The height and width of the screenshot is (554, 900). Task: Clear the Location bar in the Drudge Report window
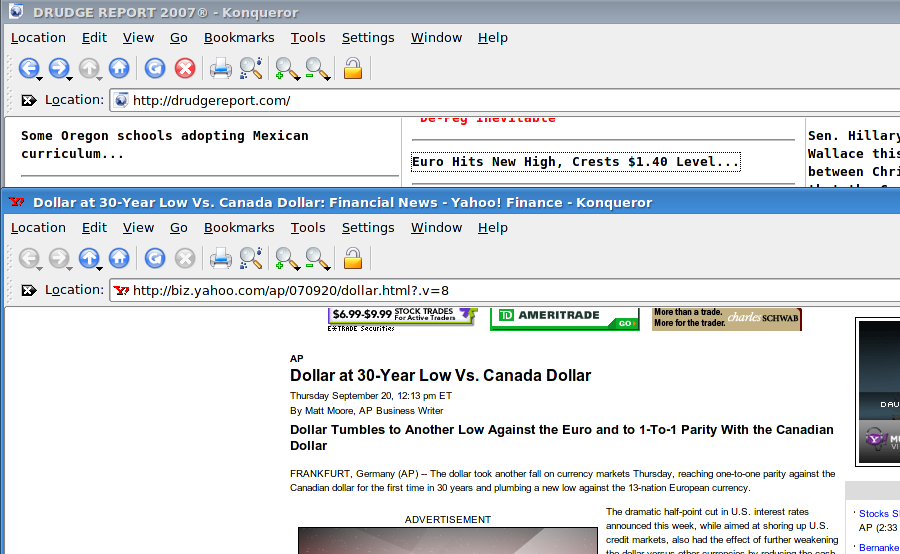28,100
